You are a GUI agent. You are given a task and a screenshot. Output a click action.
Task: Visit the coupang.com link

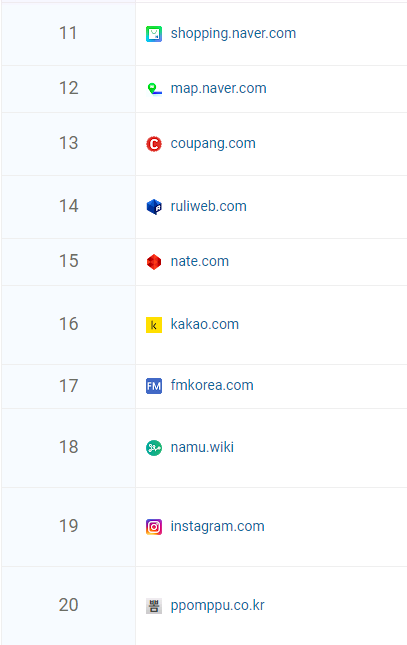[x=213, y=144]
